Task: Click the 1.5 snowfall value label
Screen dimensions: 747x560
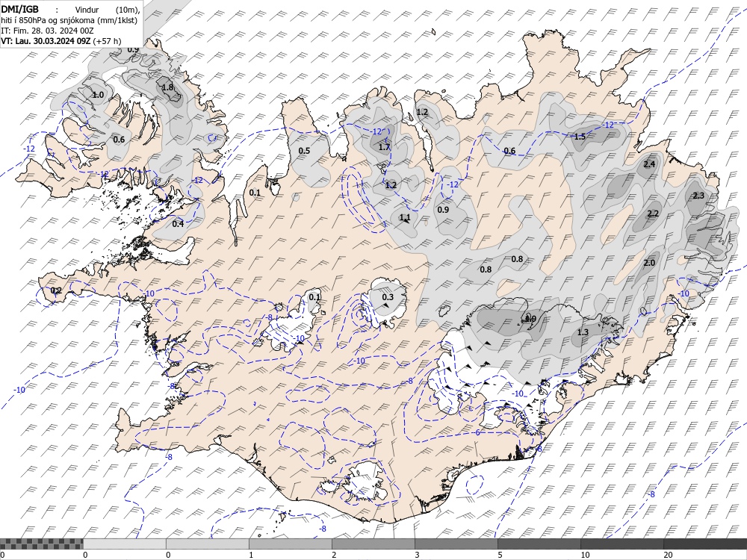Action: tap(580, 137)
